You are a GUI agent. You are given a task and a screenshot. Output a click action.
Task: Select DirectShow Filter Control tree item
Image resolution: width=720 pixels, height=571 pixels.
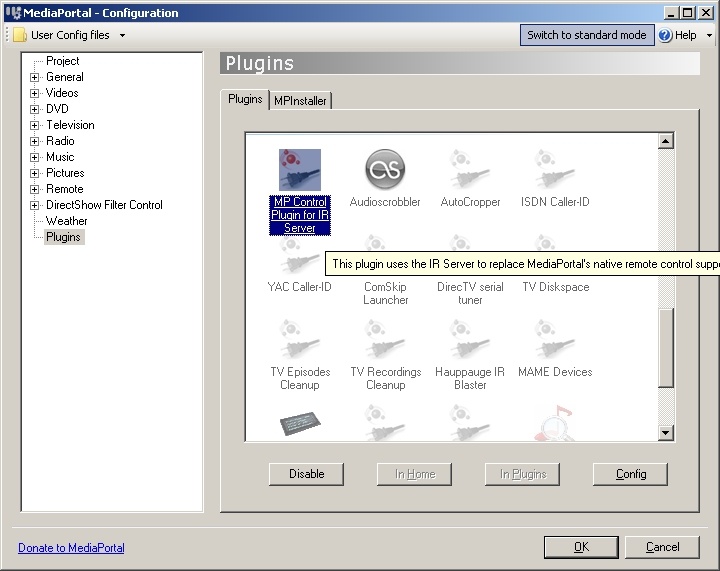104,205
